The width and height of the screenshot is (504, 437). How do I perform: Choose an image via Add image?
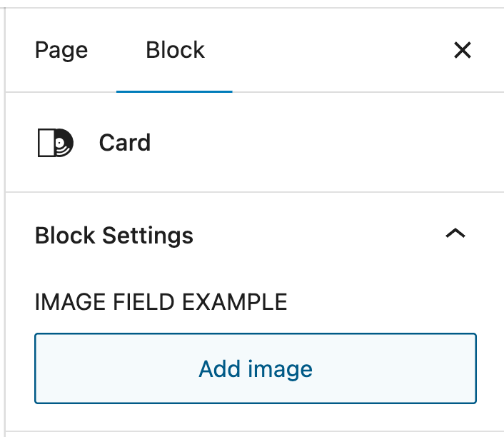[x=255, y=369]
